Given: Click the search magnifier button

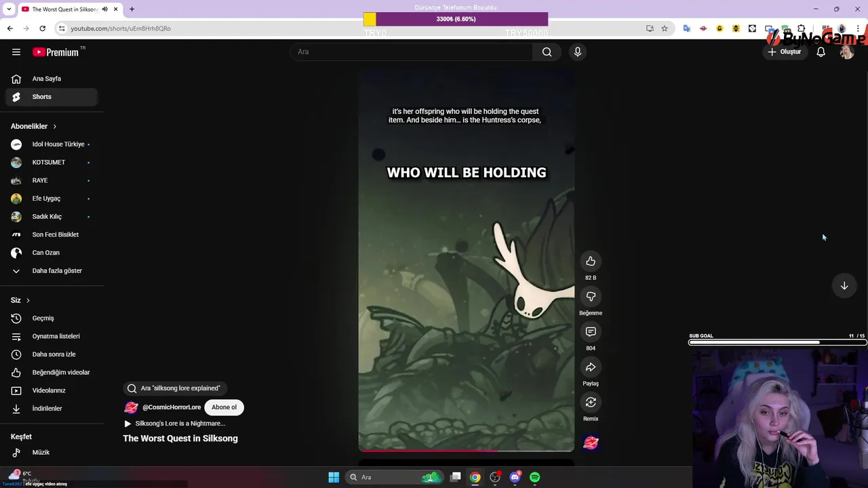Looking at the screenshot, I should pyautogui.click(x=547, y=52).
